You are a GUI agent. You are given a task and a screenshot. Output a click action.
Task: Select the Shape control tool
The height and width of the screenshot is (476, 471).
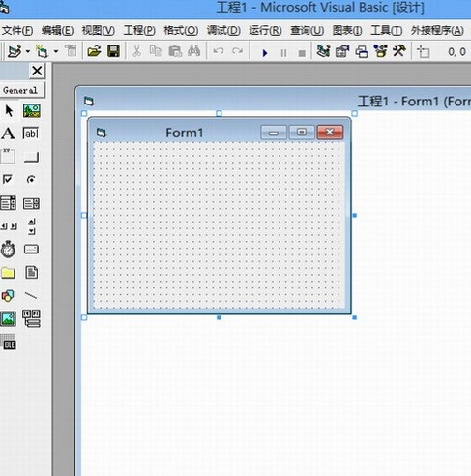tap(8, 295)
